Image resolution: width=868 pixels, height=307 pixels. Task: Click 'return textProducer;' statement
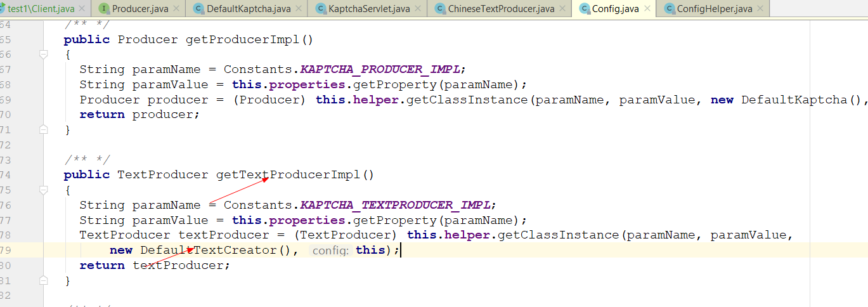tap(155, 265)
